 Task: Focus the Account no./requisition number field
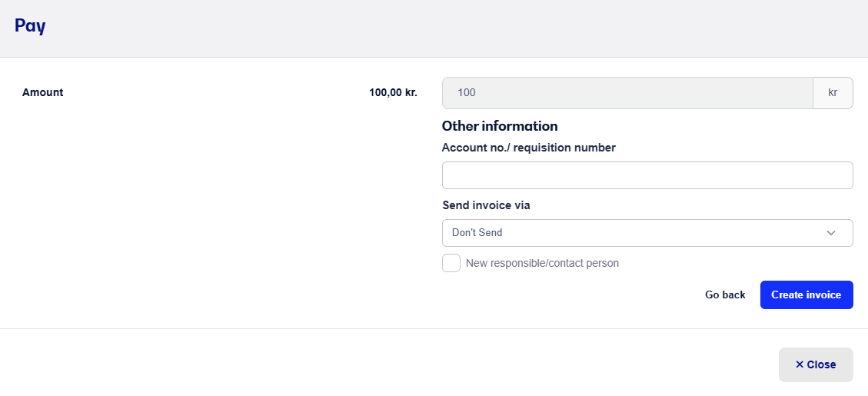(647, 175)
